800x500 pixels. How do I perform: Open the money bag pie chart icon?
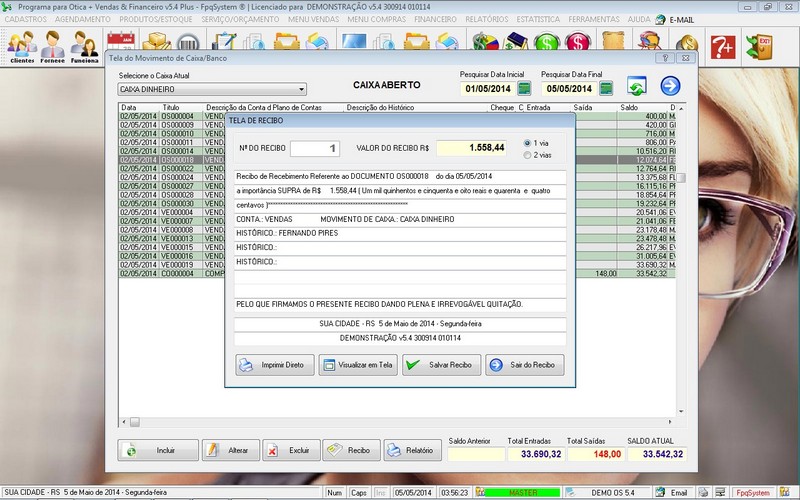point(484,41)
